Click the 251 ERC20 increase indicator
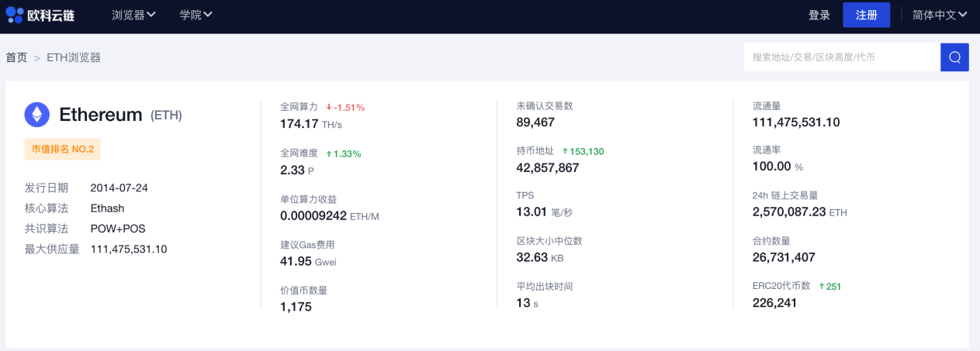The image size is (980, 351). pyautogui.click(x=829, y=286)
